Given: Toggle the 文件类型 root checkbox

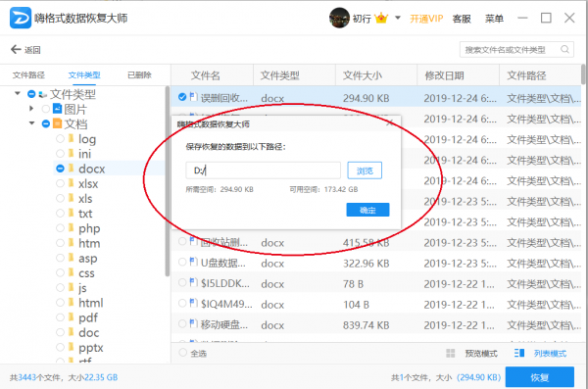Looking at the screenshot, I should click(31, 94).
